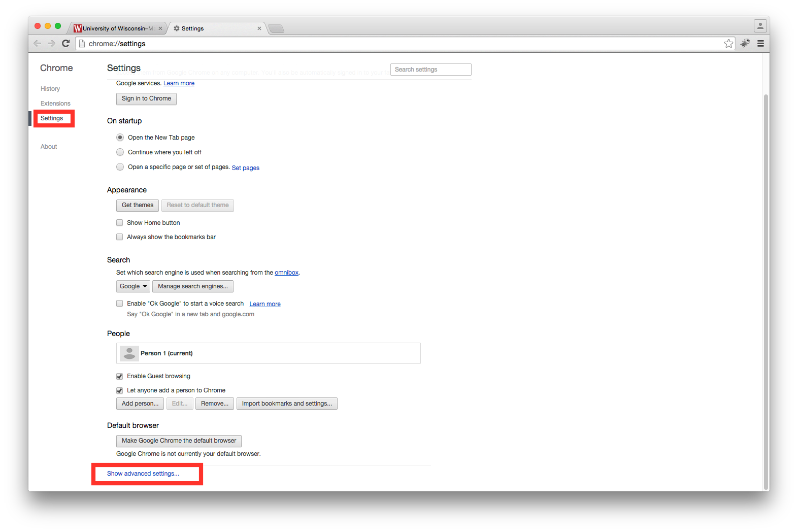Viewport: 798px width, 532px height.
Task: Click the page icon in the address bar
Action: pos(82,44)
